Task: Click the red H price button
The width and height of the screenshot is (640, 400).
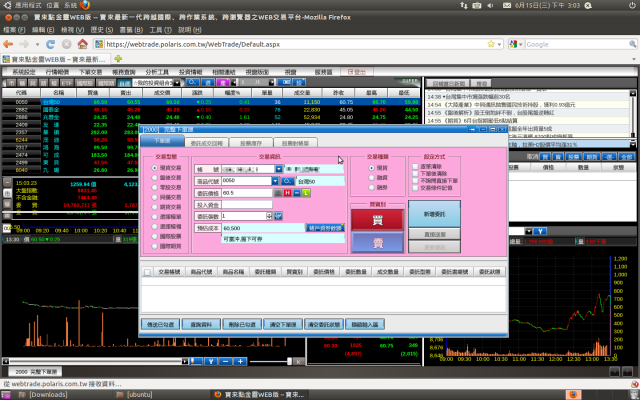Action: 288,193
